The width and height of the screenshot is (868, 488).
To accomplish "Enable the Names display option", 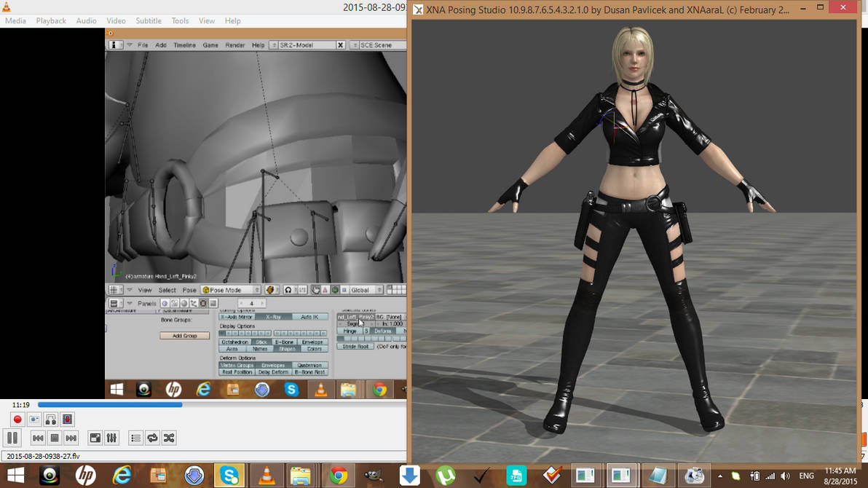I will [260, 349].
